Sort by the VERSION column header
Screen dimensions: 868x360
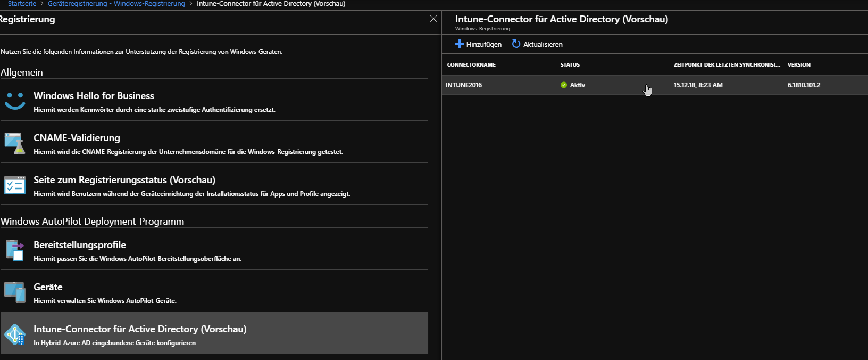tap(799, 64)
